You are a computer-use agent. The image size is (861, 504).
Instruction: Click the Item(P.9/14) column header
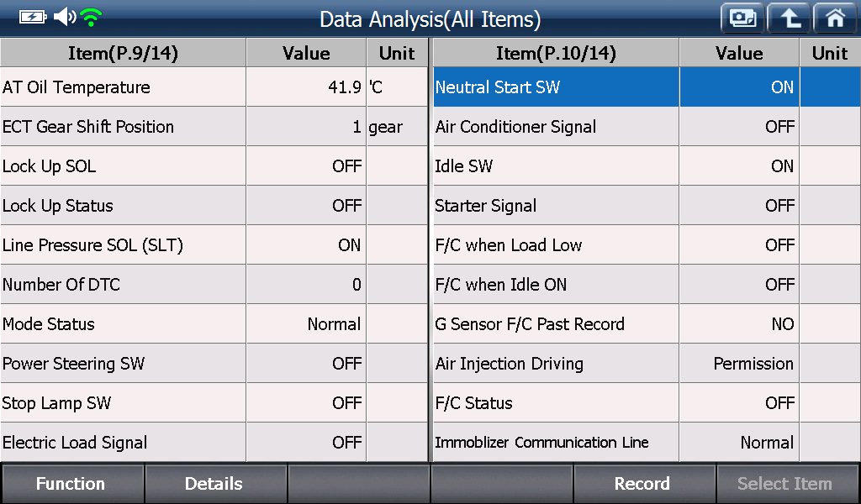123,53
